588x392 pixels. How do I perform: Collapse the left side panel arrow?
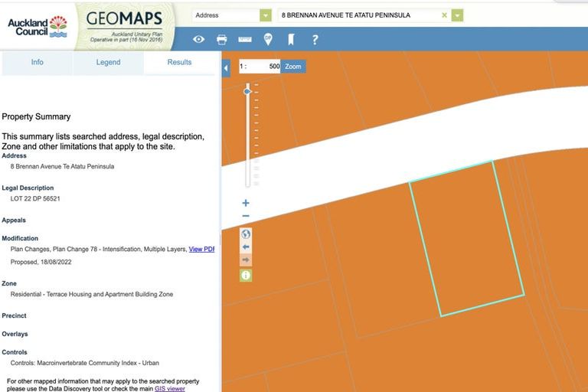pyautogui.click(x=226, y=69)
